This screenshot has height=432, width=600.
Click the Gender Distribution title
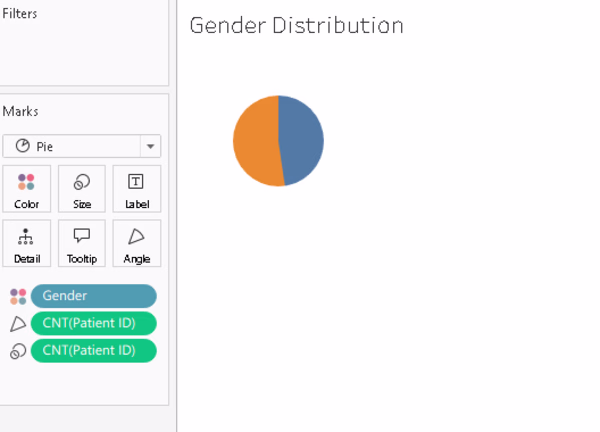[297, 26]
